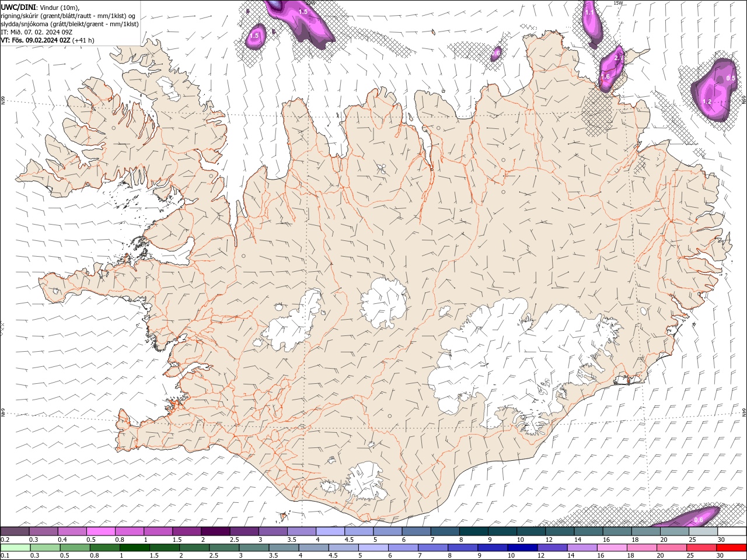Click the dark teal swatch at 8 in the upper scale
Screen dimensions: 747x560
pos(474,531)
